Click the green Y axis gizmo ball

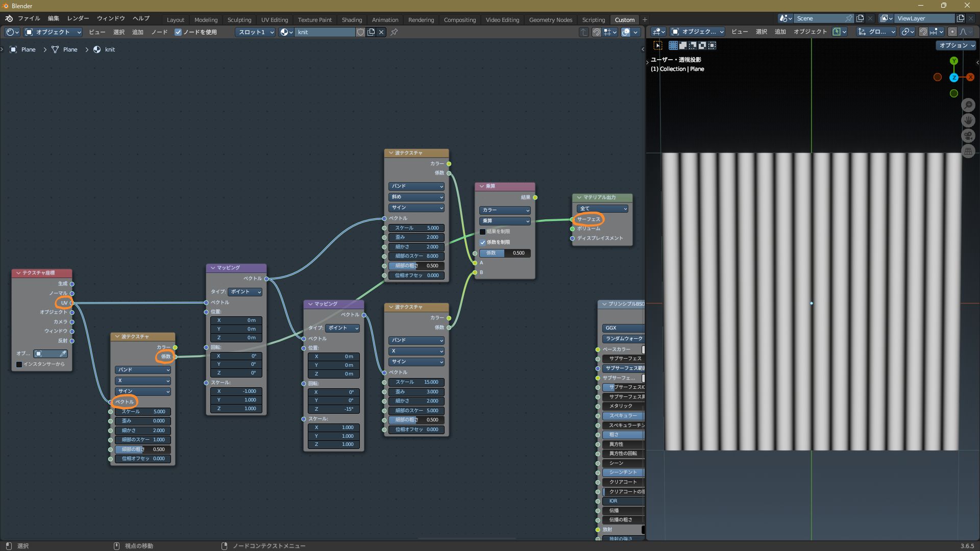pos(953,61)
